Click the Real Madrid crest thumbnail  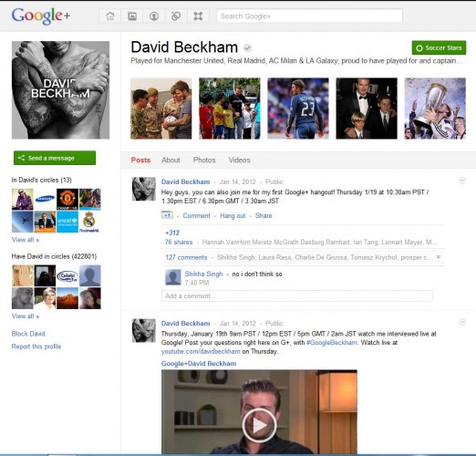pyautogui.click(x=90, y=222)
